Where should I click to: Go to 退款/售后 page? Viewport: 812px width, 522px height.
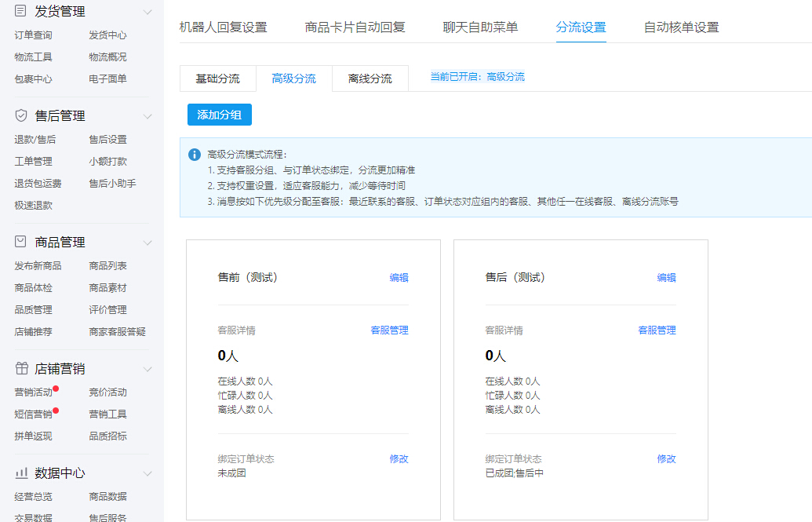[35, 140]
